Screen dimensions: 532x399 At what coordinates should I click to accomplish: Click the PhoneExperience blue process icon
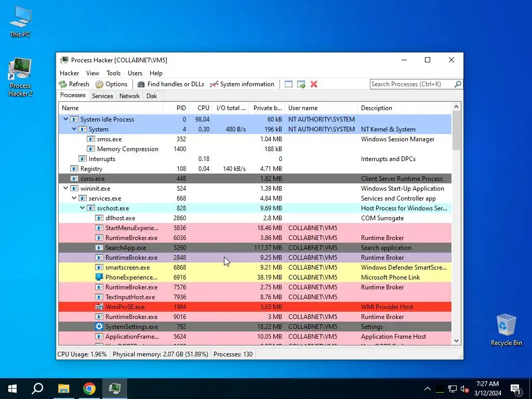(99, 277)
